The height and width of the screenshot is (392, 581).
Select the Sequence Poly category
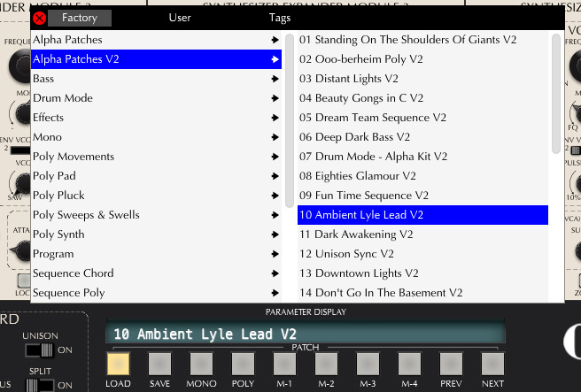tap(156, 293)
